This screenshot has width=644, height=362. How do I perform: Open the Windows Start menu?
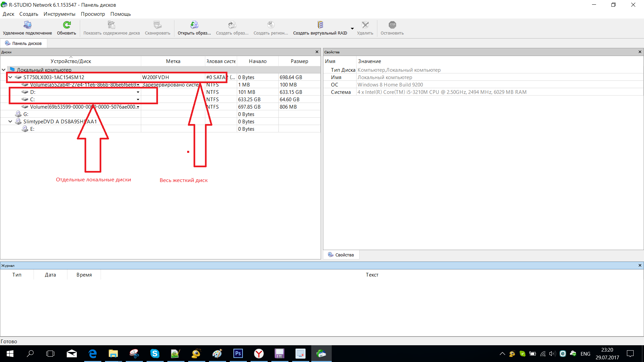point(10,354)
